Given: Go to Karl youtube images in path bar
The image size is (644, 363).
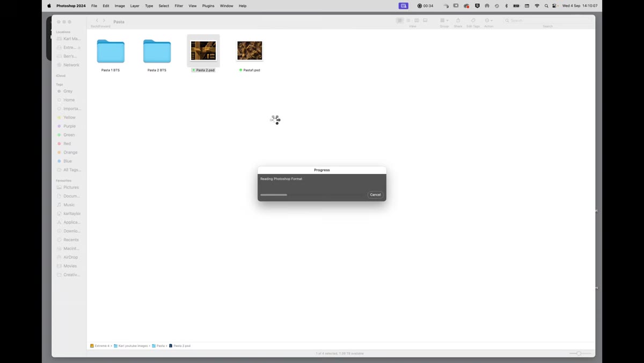Looking at the screenshot, I should pos(131,346).
